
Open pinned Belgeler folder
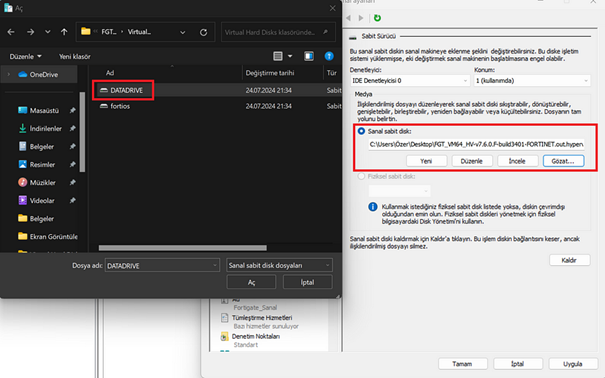pyautogui.click(x=36, y=147)
